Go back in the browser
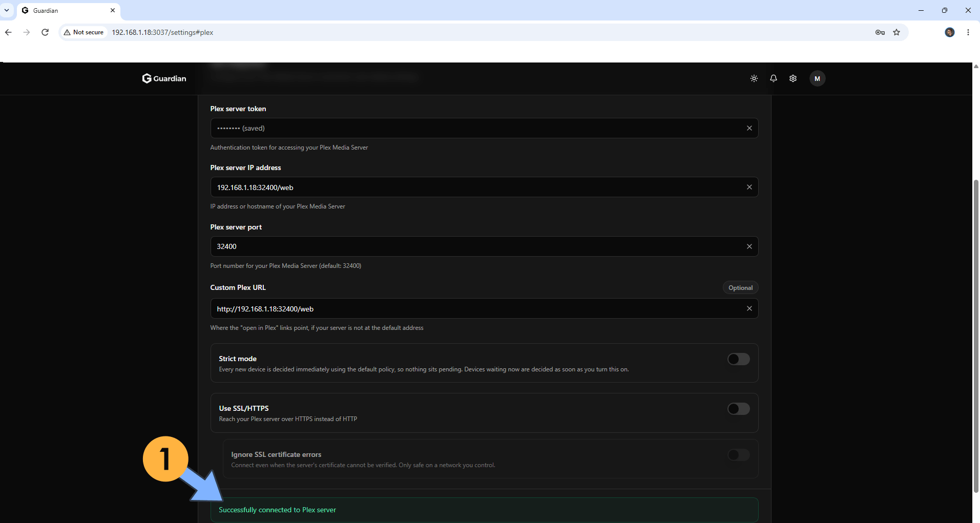This screenshot has width=980, height=523. pos(8,32)
